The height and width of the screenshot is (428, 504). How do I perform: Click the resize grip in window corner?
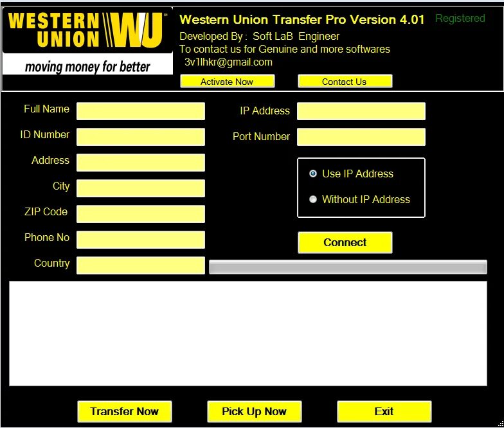click(x=500, y=424)
